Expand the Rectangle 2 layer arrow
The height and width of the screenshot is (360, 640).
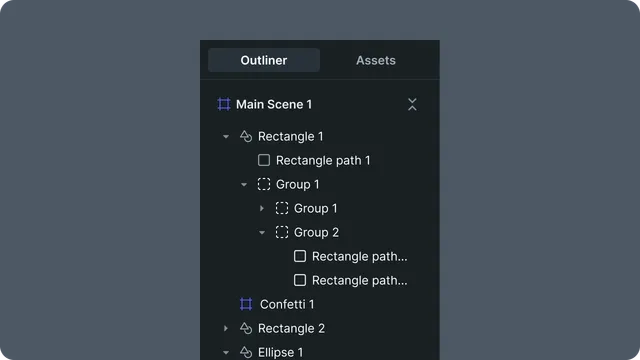coord(226,329)
